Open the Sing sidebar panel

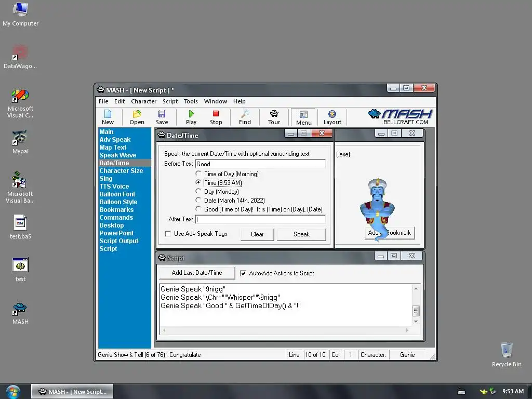pos(106,179)
